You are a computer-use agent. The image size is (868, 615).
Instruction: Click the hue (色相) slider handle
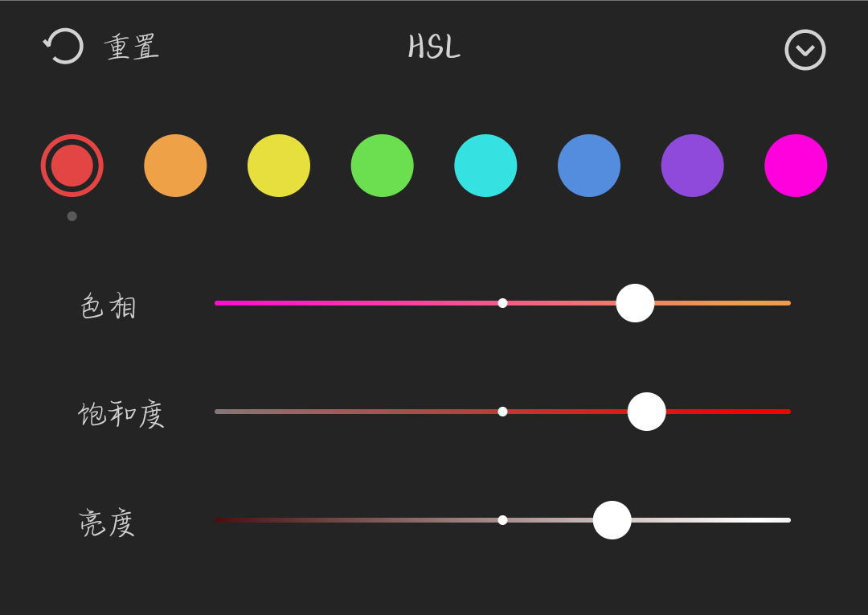click(635, 303)
